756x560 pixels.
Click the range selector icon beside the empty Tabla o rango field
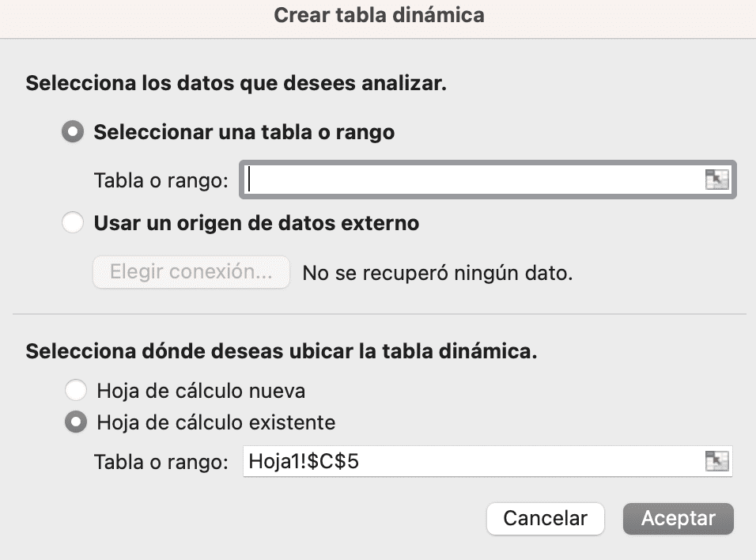717,180
